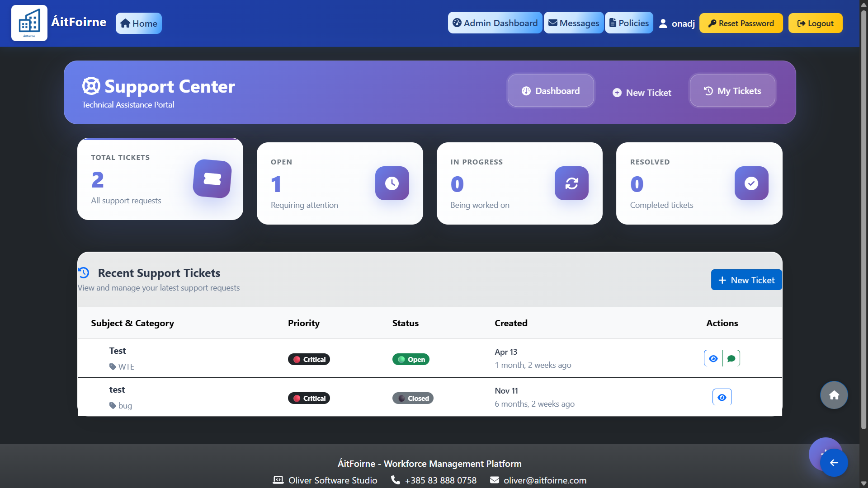868x488 pixels.
Task: Click the Subject & Category column header
Action: click(132, 323)
